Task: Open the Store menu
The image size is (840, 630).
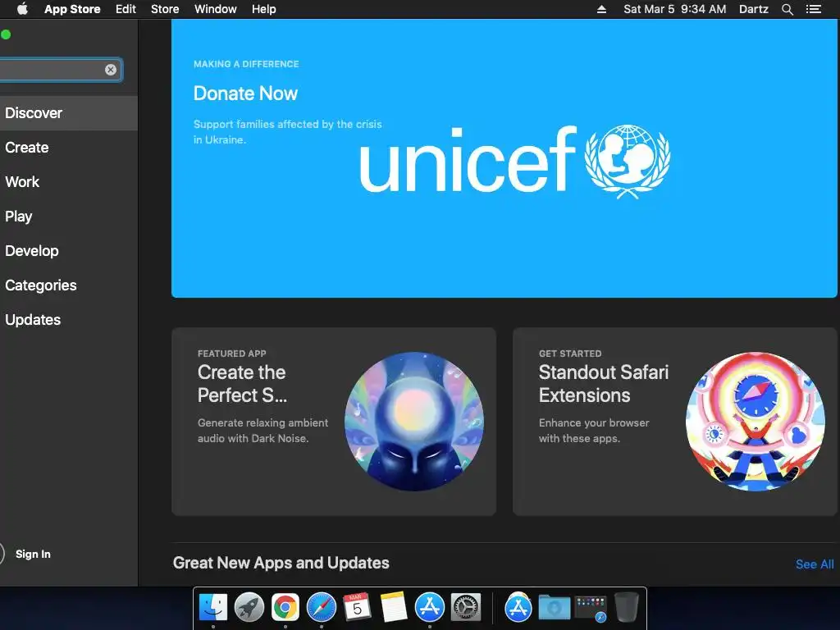Action: coord(165,9)
